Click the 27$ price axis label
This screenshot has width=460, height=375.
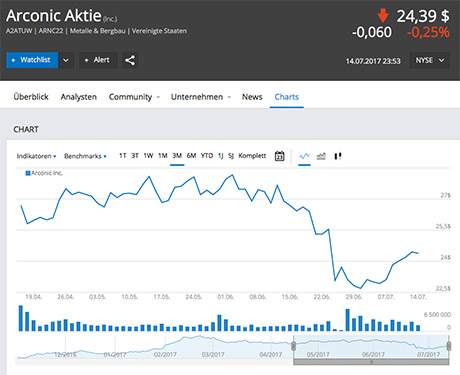(x=445, y=195)
